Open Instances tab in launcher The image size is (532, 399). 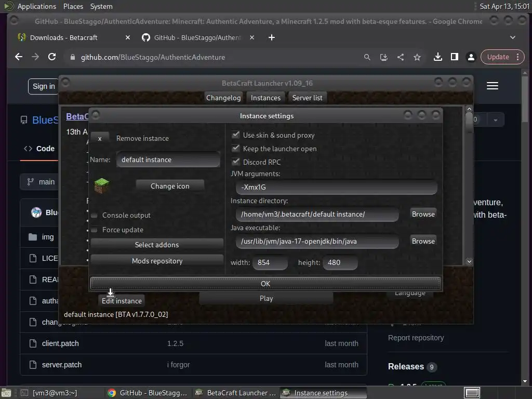[265, 98]
